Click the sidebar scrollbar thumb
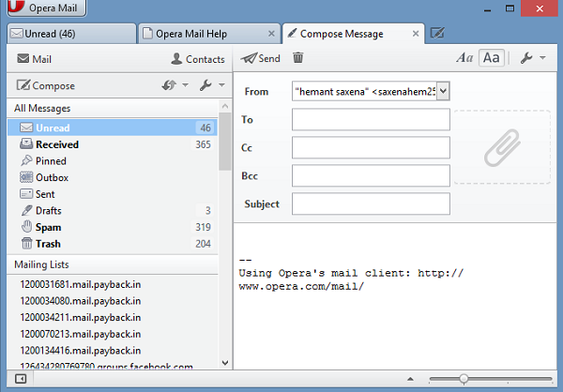Viewport: 563px width, 392px height. pyautogui.click(x=225, y=142)
